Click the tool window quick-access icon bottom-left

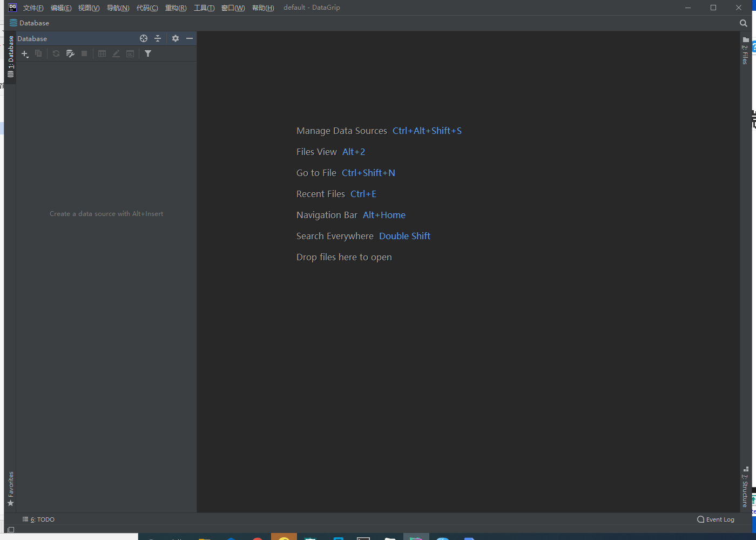(x=11, y=530)
